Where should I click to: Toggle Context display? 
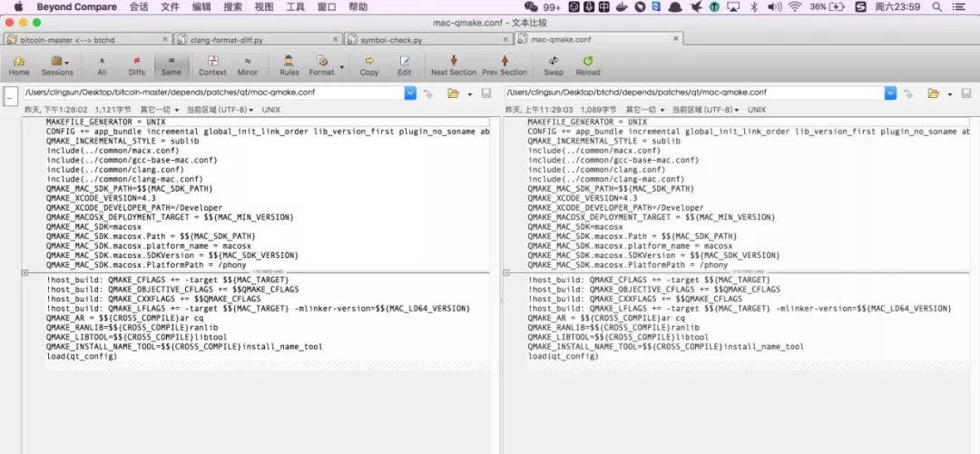[212, 65]
